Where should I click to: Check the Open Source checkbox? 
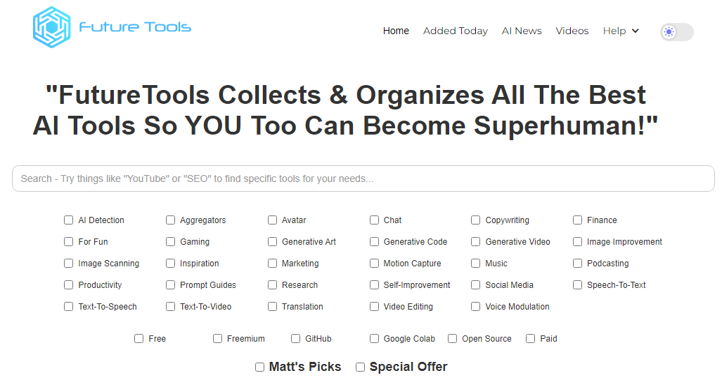453,339
